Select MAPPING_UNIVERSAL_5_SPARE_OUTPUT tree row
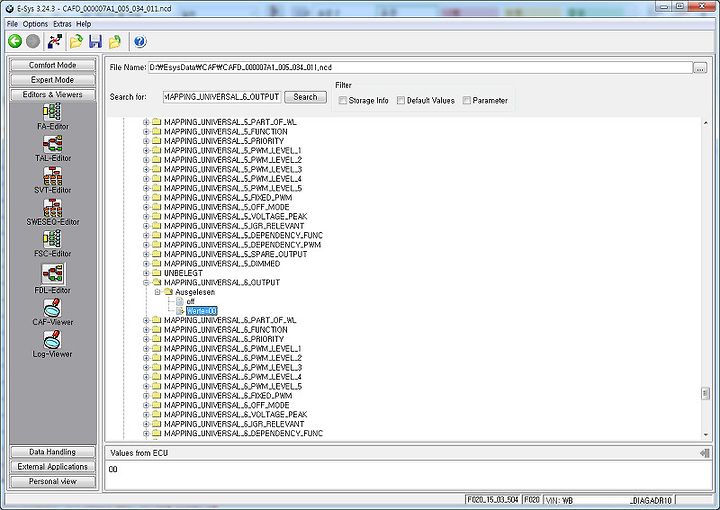 236,254
